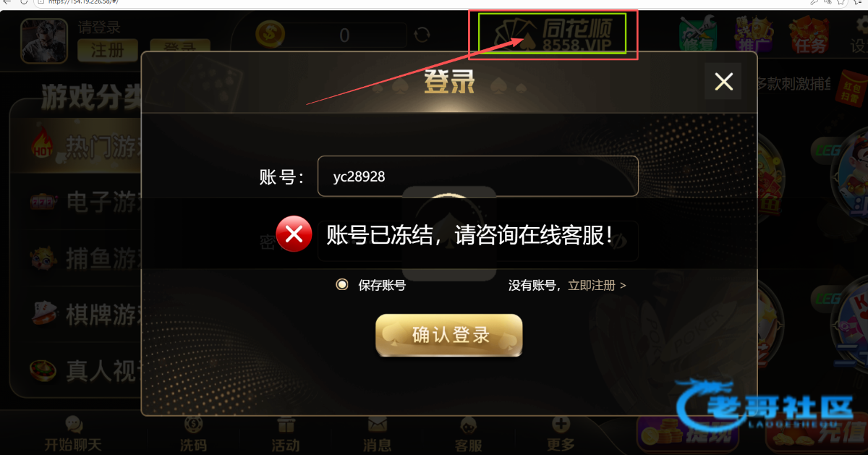The height and width of the screenshot is (455, 868).
Task: Open 开始聊天 chat icon
Action: point(73,434)
